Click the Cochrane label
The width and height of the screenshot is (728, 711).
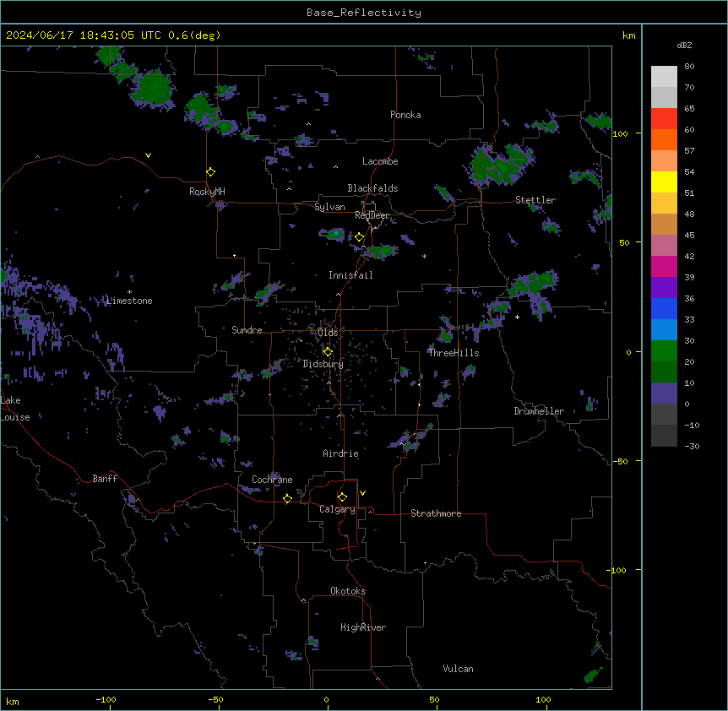(x=272, y=480)
